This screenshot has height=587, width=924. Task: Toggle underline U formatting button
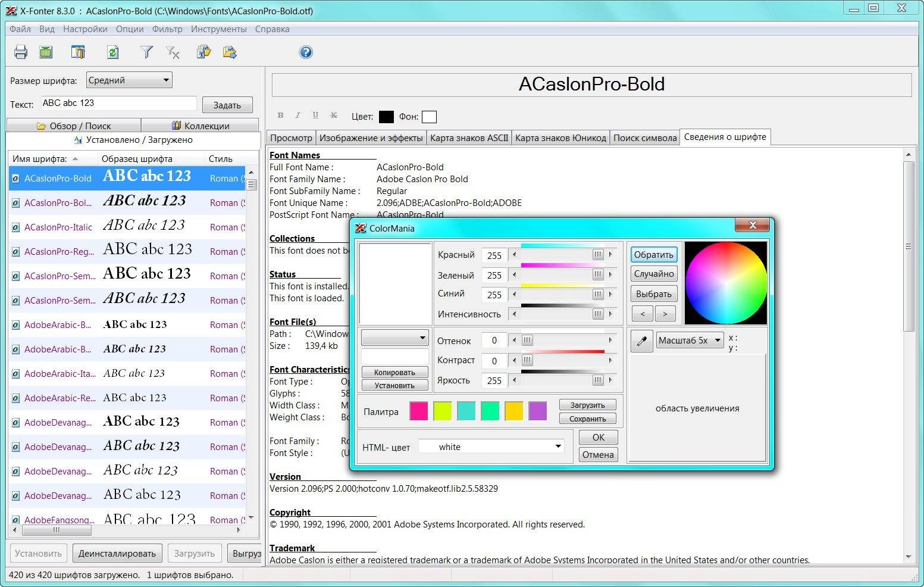[315, 115]
